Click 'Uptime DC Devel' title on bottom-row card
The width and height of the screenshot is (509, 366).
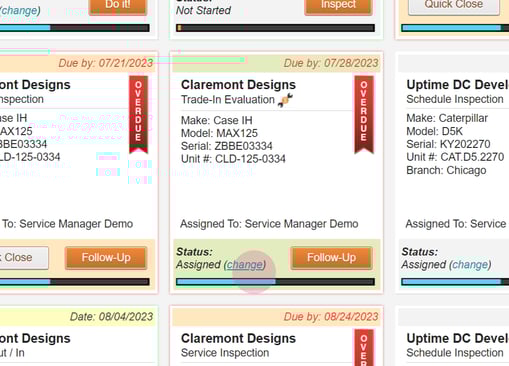pyautogui.click(x=457, y=338)
